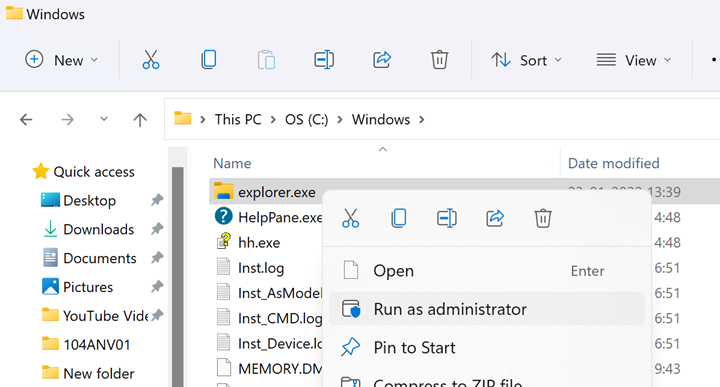Select the Inst.log file
Image resolution: width=720 pixels, height=387 pixels.
[x=261, y=268]
